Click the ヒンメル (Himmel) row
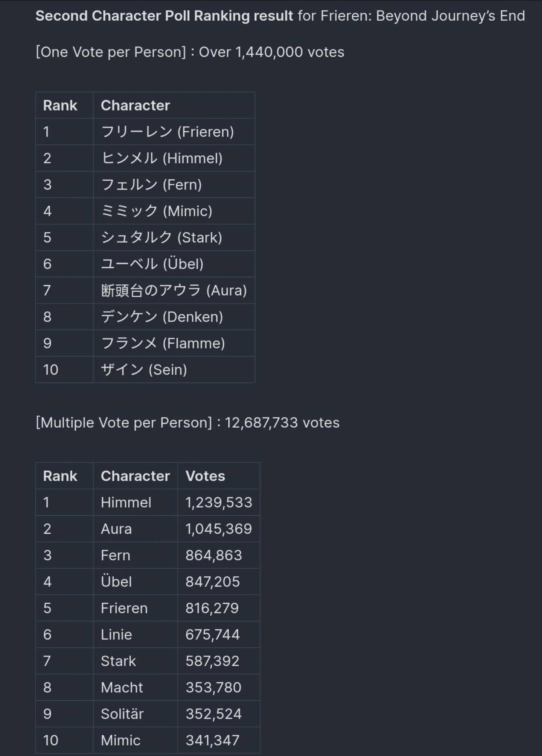Image resolution: width=542 pixels, height=756 pixels. point(145,158)
